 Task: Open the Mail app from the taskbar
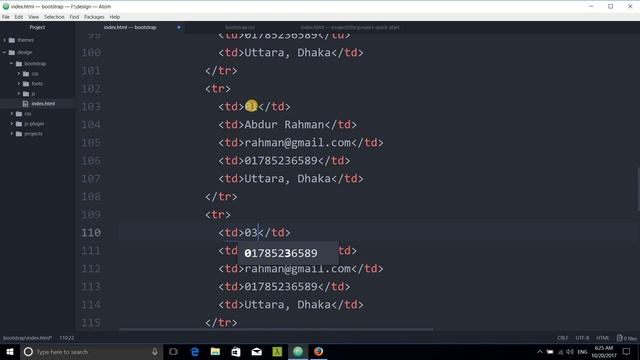(257, 351)
